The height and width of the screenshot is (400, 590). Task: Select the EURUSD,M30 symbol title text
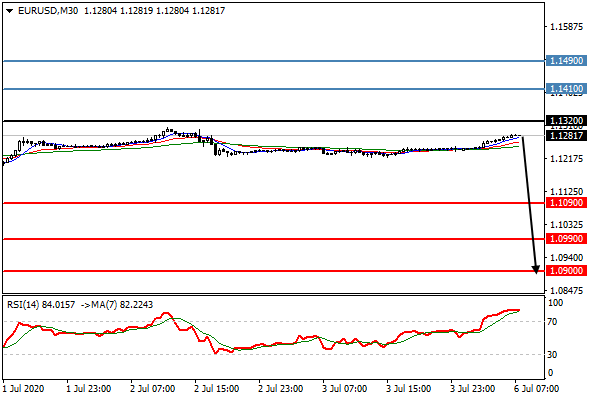48,11
